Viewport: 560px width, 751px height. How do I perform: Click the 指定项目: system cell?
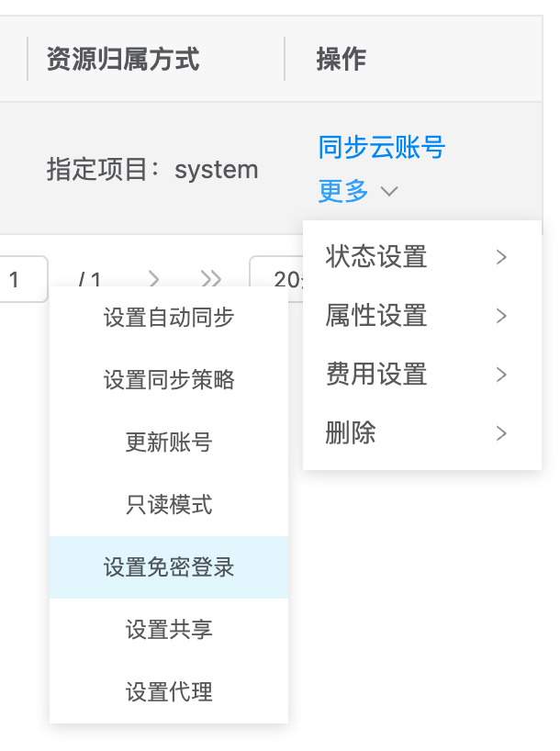(x=152, y=170)
